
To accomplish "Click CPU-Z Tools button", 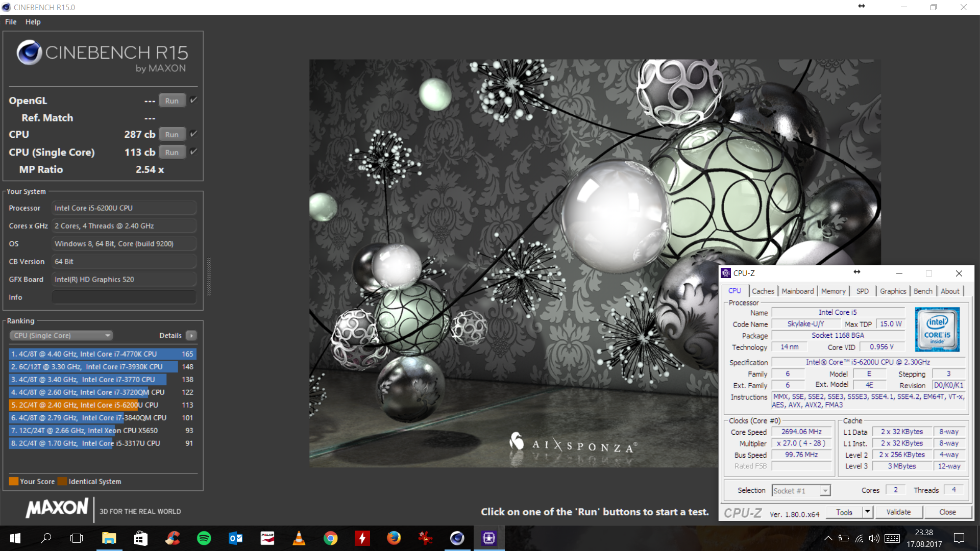I will [844, 512].
